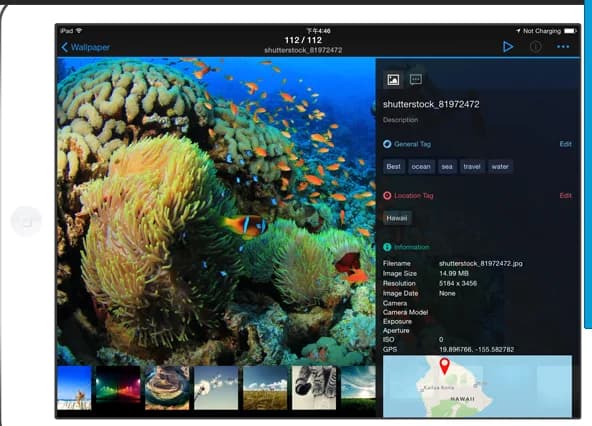Edit the General Tag list
Viewport: 592px width, 426px height.
pos(565,144)
